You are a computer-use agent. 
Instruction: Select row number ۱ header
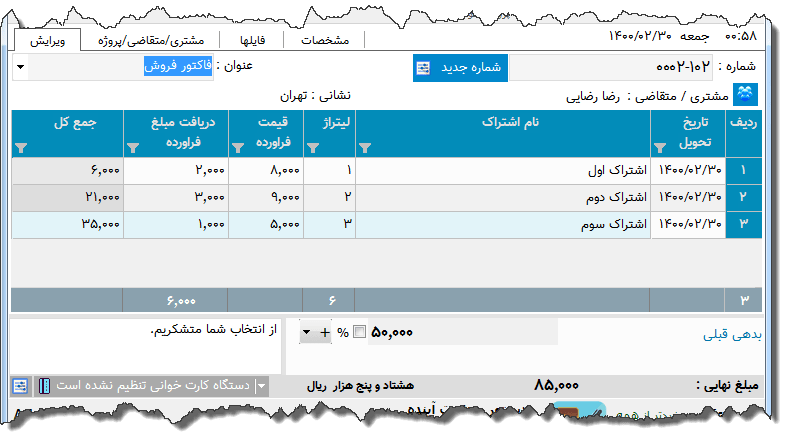point(743,170)
